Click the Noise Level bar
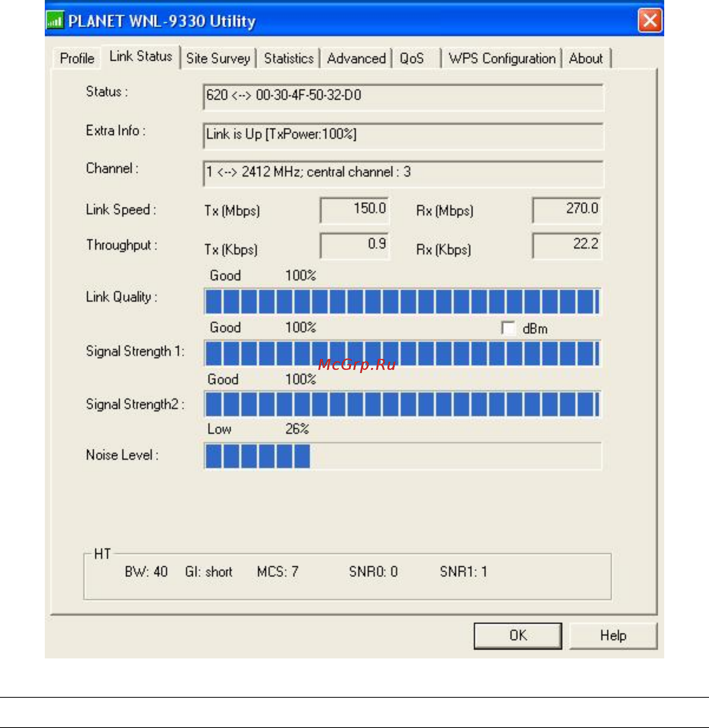 click(x=402, y=456)
